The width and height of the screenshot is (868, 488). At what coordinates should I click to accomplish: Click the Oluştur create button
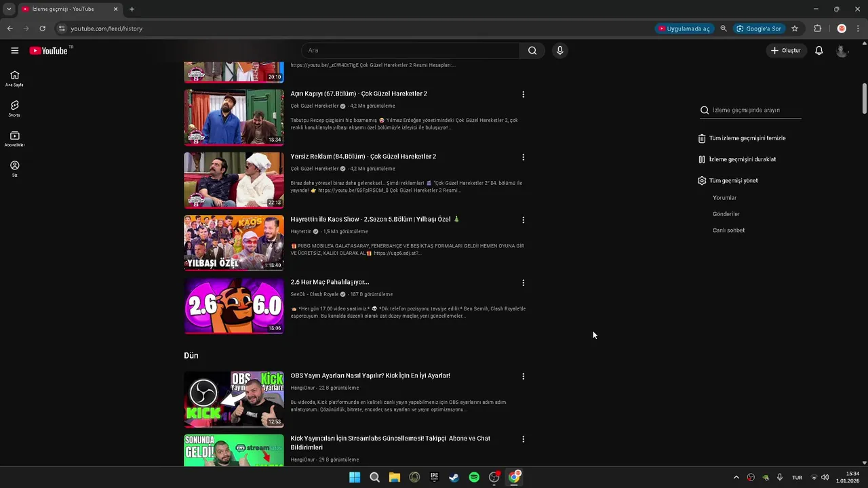click(786, 51)
